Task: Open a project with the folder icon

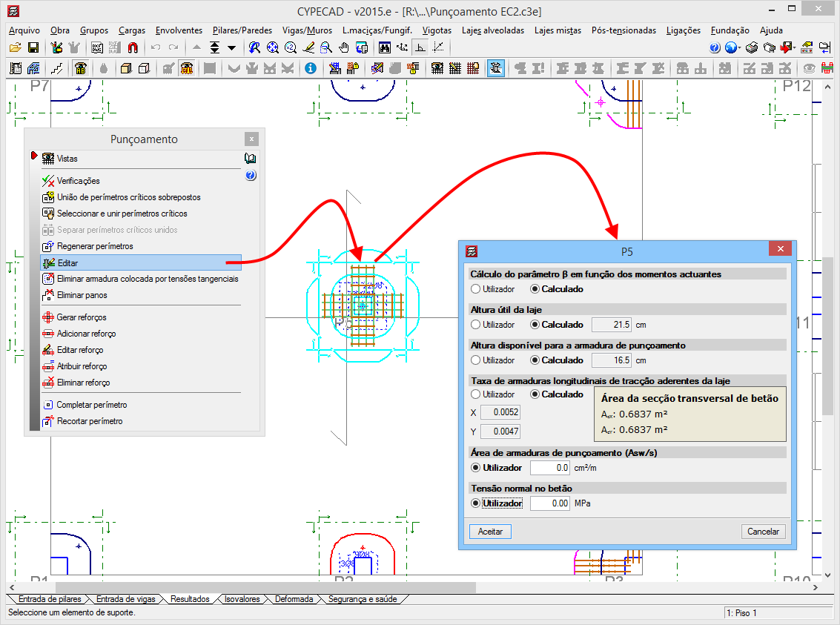Action: click(x=16, y=47)
